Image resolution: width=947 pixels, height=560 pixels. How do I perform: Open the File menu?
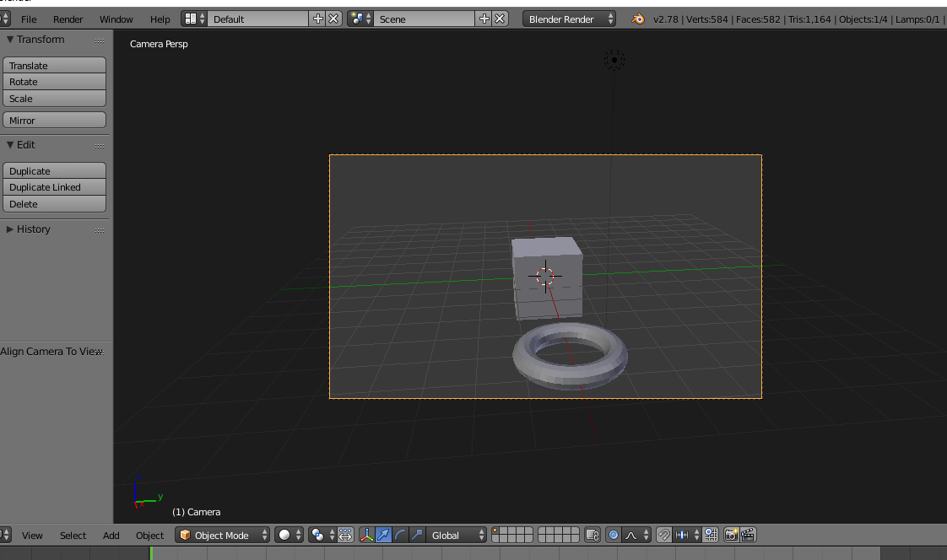[x=29, y=19]
